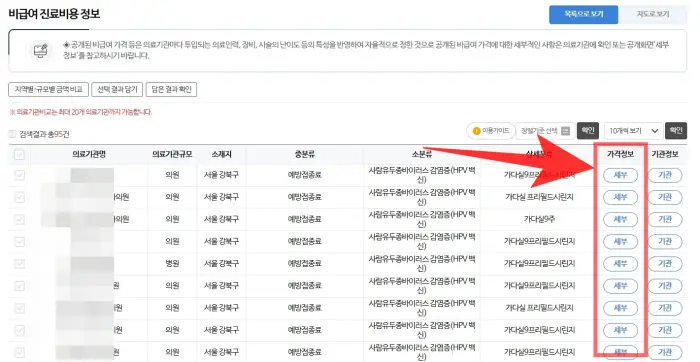Confirm the sort with 확인 beside 정렬기준 선택
The width and height of the screenshot is (700, 362).
588,131
